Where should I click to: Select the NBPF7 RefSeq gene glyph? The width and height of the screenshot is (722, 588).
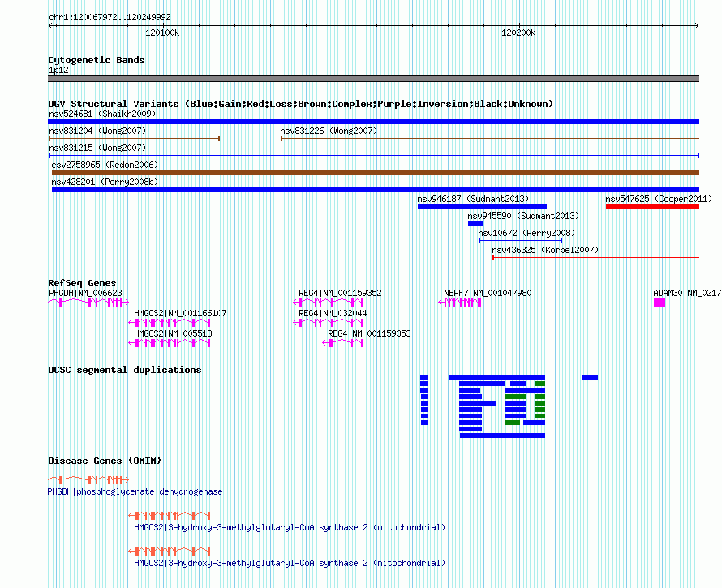459,302
